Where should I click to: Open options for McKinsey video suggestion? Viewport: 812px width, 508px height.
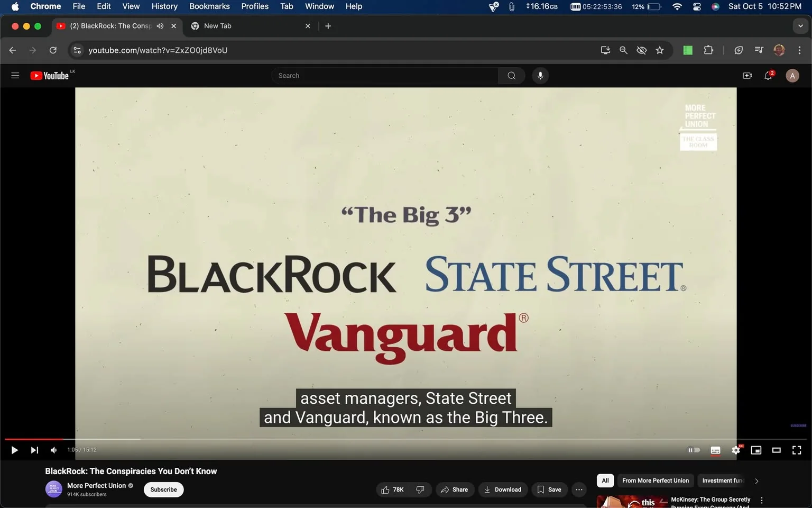[762, 501]
